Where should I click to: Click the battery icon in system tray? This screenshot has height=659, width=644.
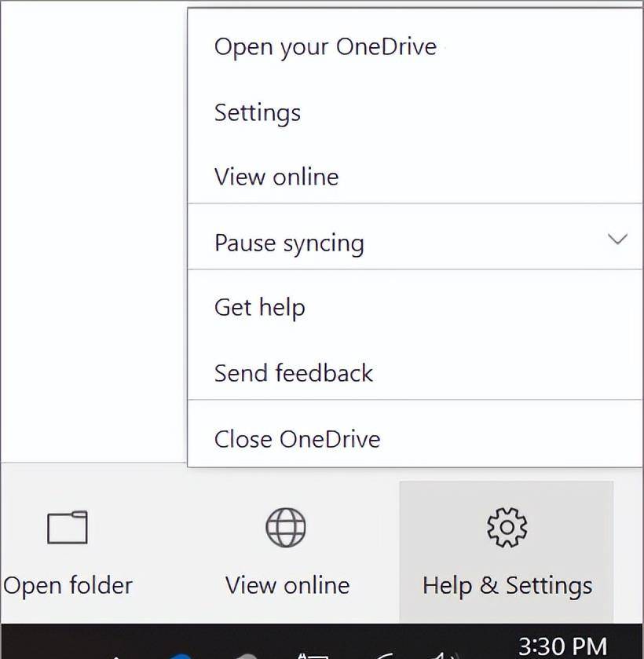coord(313,655)
